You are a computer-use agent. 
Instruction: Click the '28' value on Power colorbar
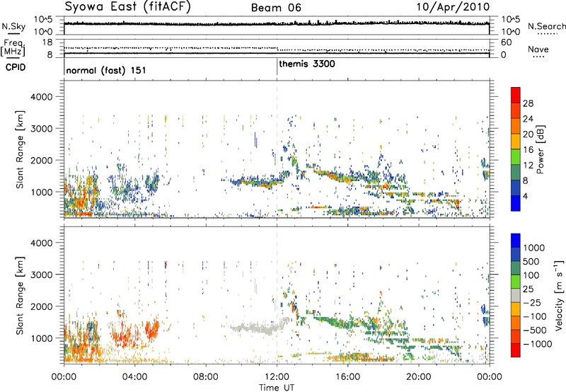pyautogui.click(x=528, y=103)
